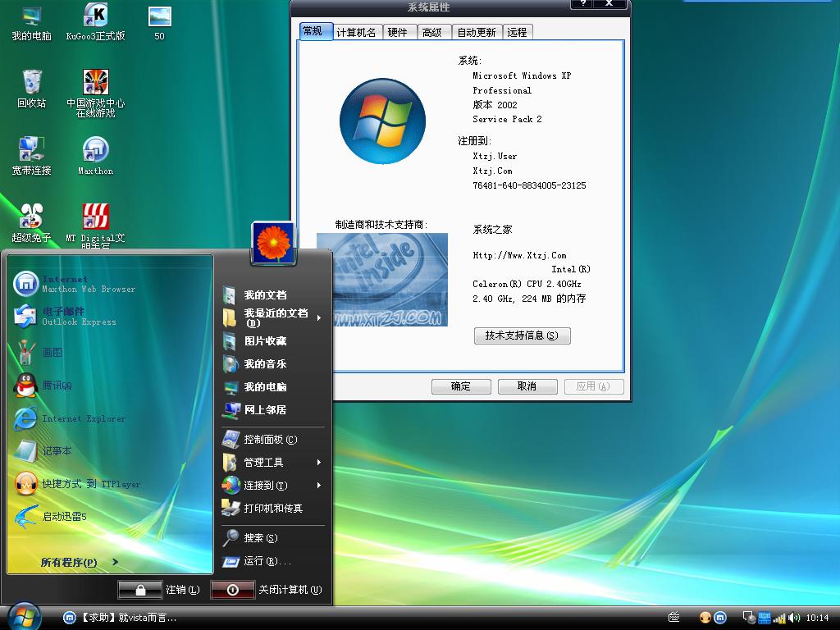Screen dimensions: 840x630
Task: Open Outlook Express e-mail entry
Action: (78, 317)
